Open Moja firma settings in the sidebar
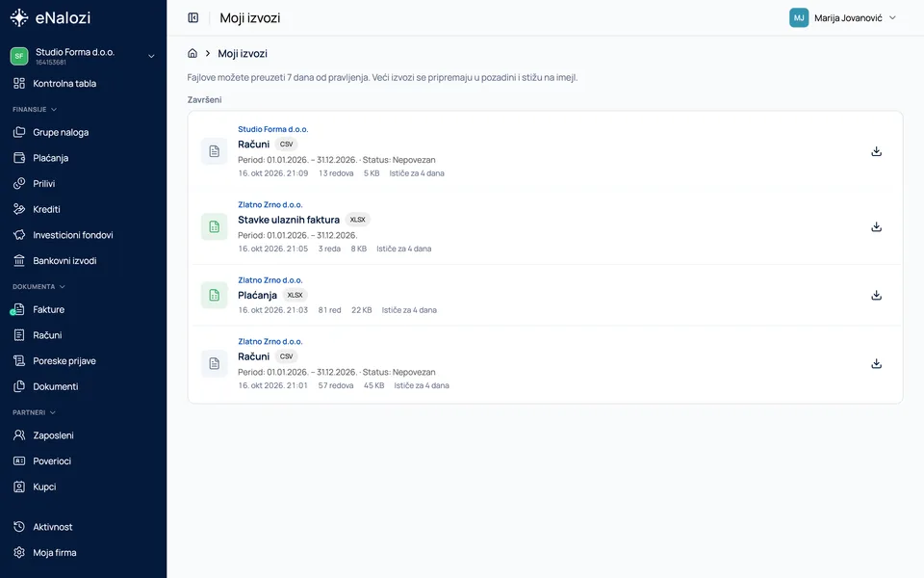924x578 pixels. 83,553
